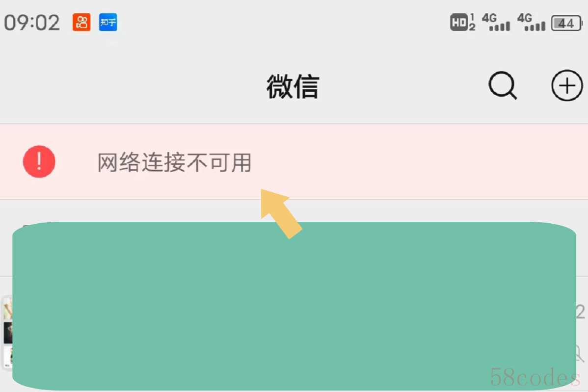Tap the partly hidden icon at right edge

[581, 353]
